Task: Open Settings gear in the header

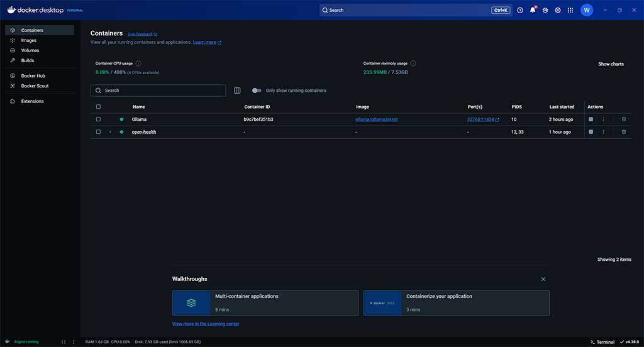Action: [x=558, y=10]
